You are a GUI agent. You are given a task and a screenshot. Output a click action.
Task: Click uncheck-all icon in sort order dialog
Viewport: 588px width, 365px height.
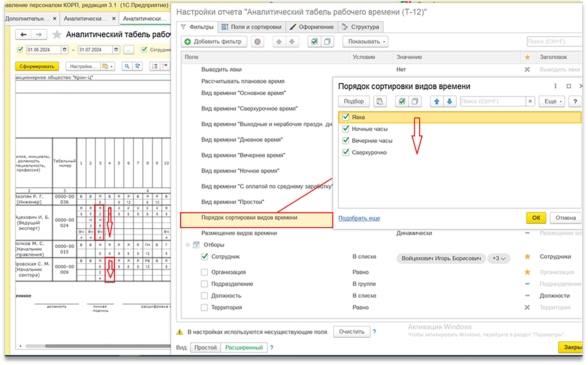pos(415,101)
